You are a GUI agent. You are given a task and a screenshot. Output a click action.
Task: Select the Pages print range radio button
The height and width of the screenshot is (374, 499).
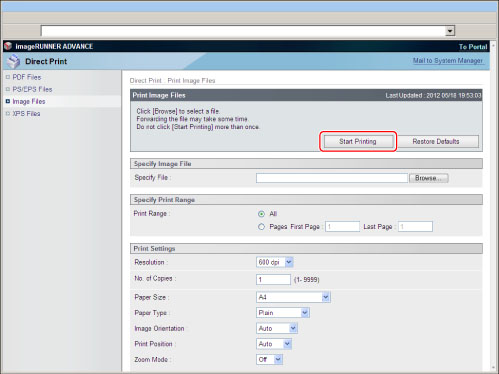click(261, 227)
